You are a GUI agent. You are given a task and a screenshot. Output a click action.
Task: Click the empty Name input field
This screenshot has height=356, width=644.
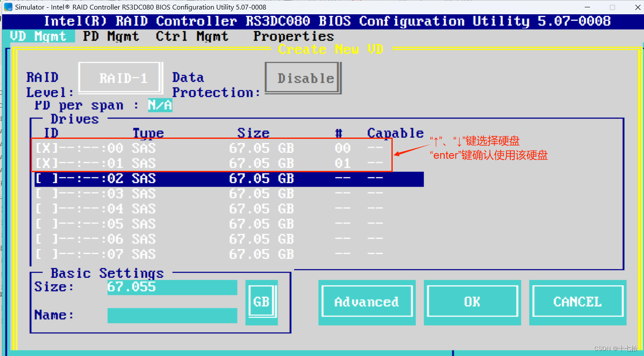coord(172,315)
